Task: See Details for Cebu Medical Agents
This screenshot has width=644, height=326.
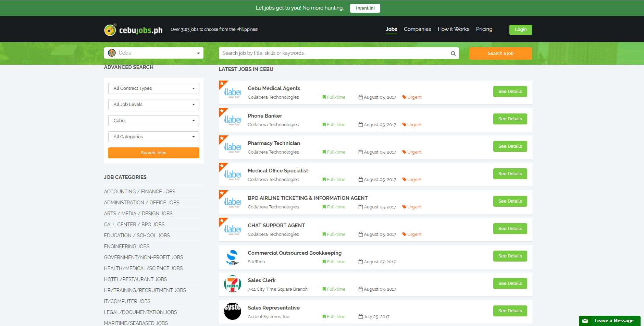Action: (x=510, y=92)
